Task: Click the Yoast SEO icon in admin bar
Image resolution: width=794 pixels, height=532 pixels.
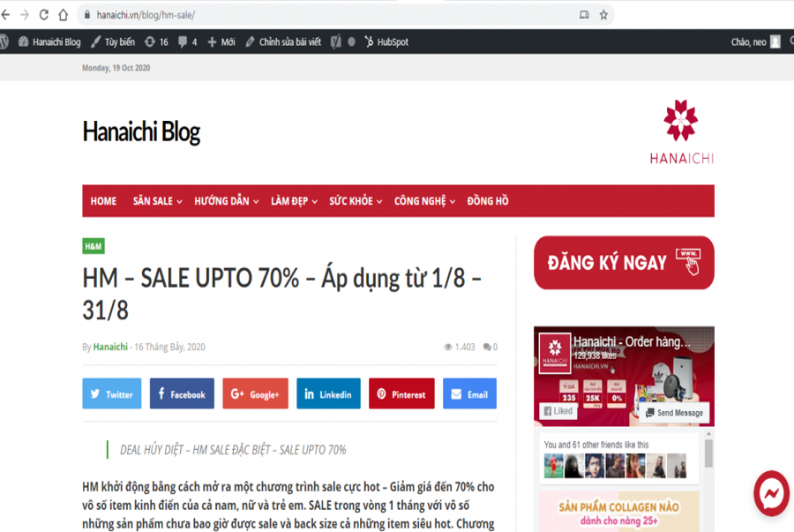Action: click(x=336, y=41)
